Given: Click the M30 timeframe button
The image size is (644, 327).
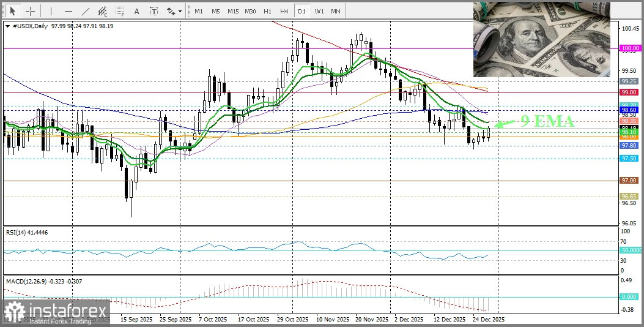Looking at the screenshot, I should point(250,11).
